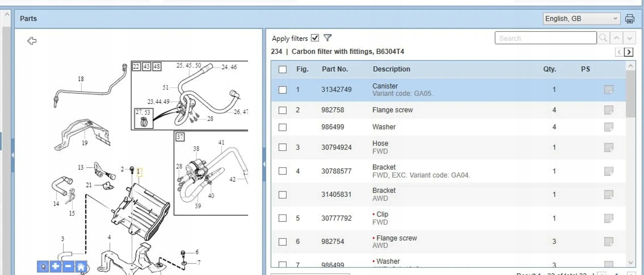Zoom in on the diagram
This screenshot has width=644, height=275.
(55, 267)
